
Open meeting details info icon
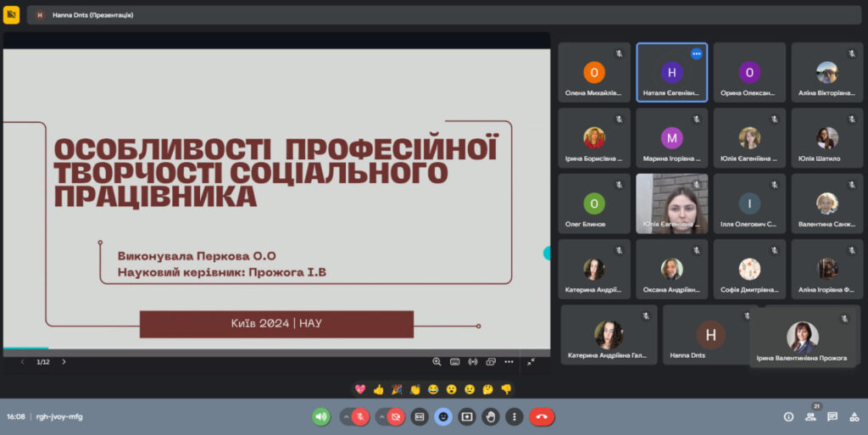(788, 416)
